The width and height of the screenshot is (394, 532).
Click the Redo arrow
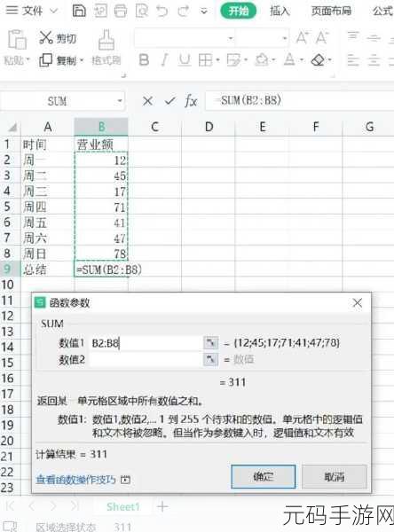(x=183, y=11)
